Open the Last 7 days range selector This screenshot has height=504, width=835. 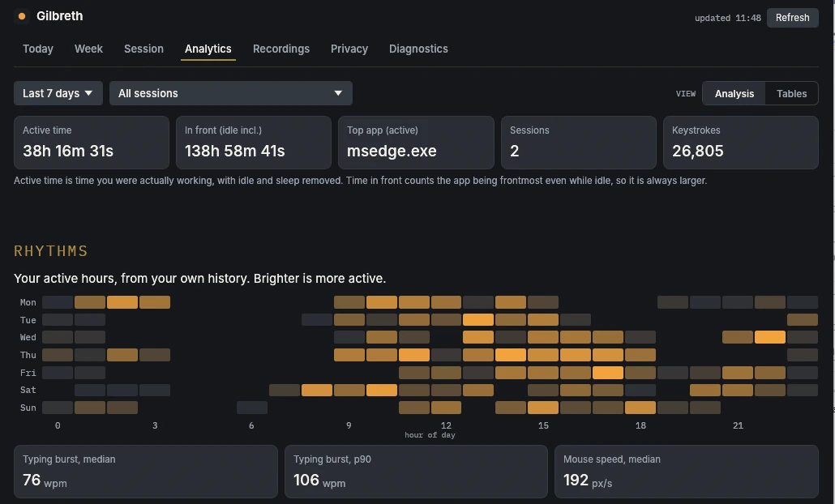point(58,93)
